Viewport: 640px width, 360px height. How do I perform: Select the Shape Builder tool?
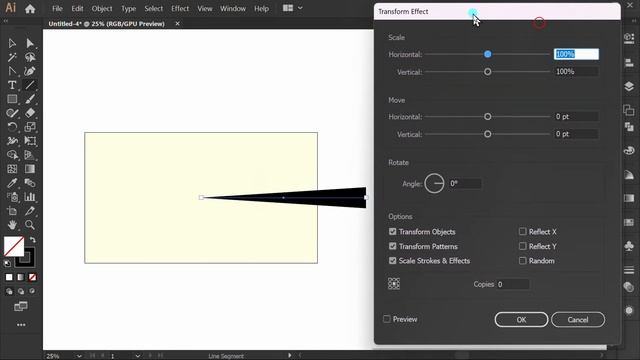pyautogui.click(x=12, y=155)
